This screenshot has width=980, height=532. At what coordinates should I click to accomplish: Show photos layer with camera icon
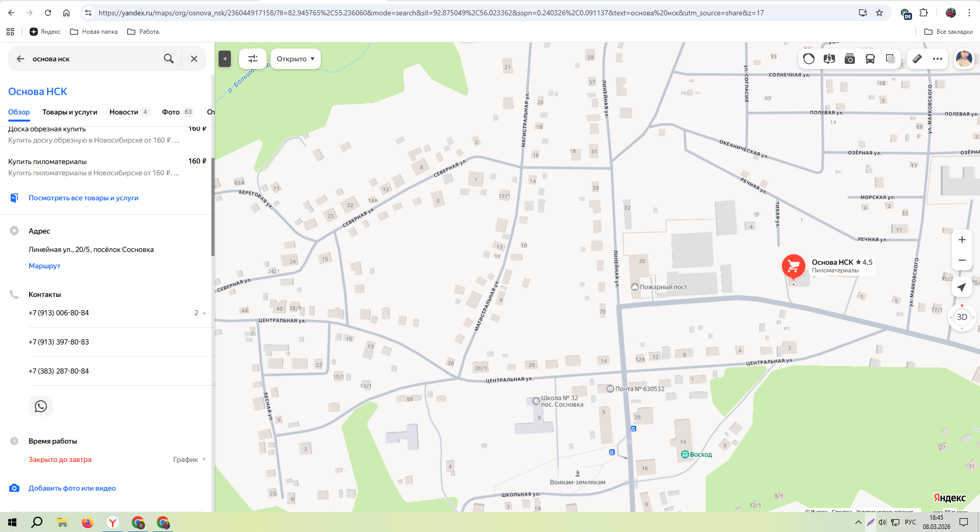[x=850, y=59]
